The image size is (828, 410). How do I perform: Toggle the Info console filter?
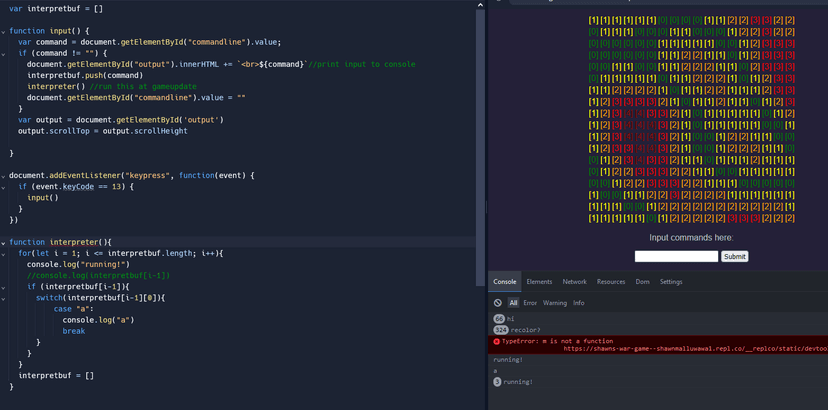tap(578, 302)
